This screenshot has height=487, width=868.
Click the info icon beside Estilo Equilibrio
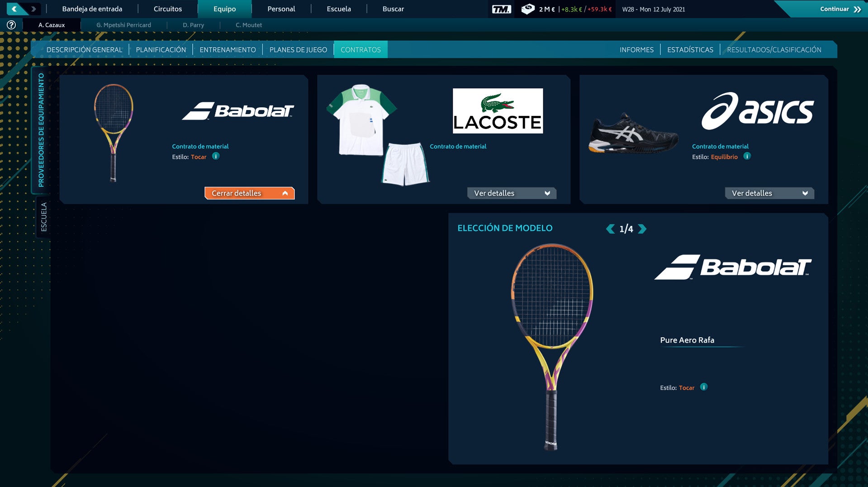pos(747,156)
